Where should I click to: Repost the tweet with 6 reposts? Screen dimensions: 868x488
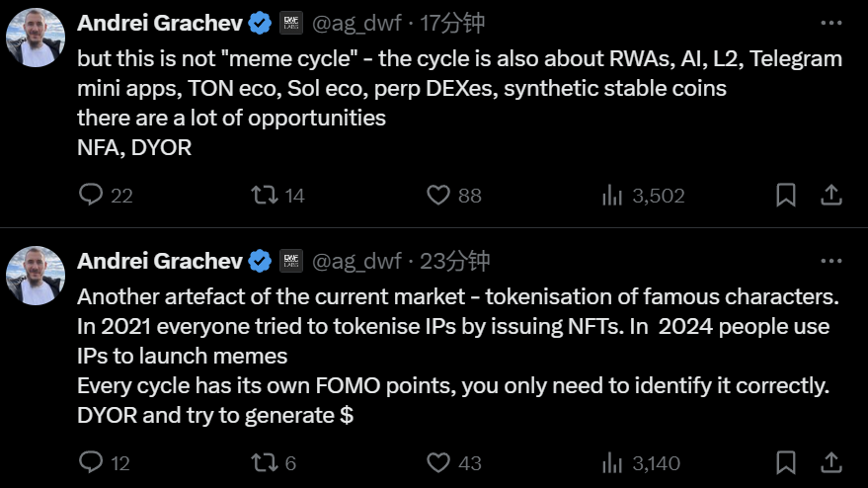pyautogui.click(x=265, y=461)
